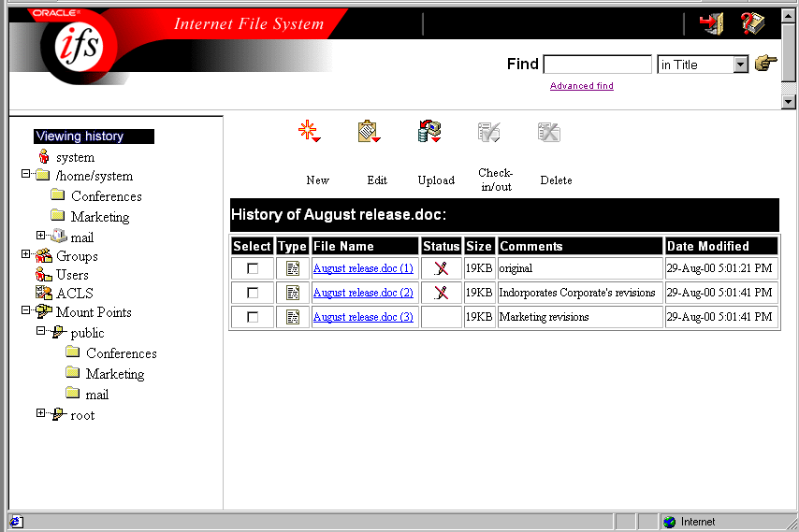The height and width of the screenshot is (532, 799).
Task: Click the File Name column header
Action: (x=365, y=246)
